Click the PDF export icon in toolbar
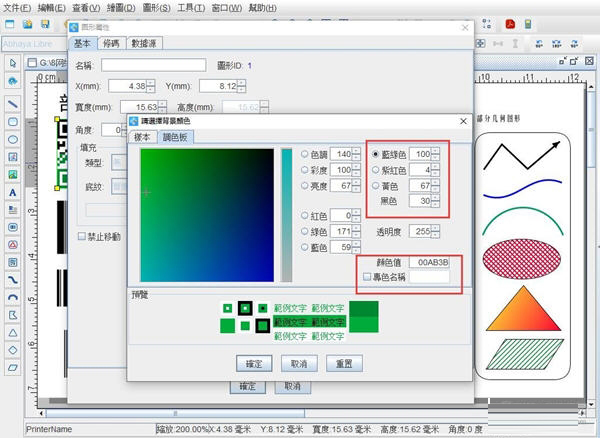600x438 pixels. [509, 23]
